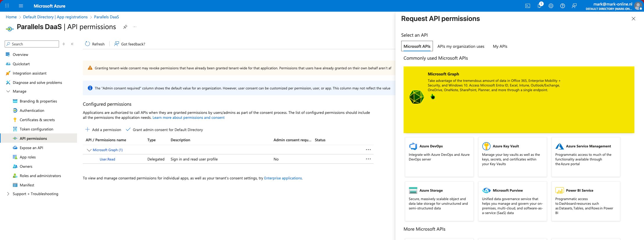
Task: Switch to APIs my organization uses tab
Action: [x=461, y=46]
